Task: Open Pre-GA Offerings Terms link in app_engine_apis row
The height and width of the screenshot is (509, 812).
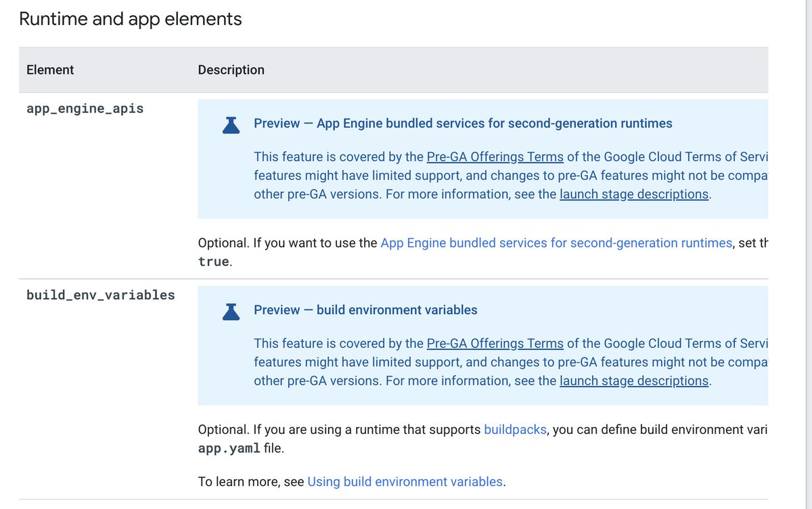Action: pyautogui.click(x=495, y=157)
